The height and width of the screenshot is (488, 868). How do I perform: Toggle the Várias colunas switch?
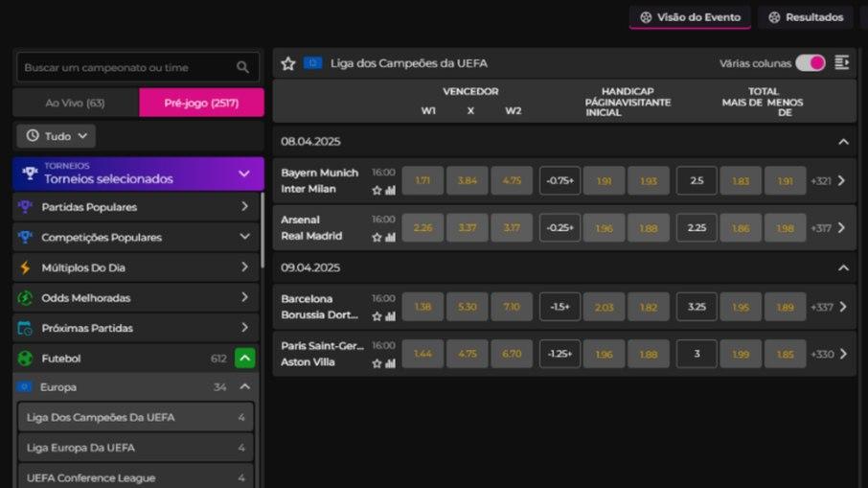[x=811, y=63]
